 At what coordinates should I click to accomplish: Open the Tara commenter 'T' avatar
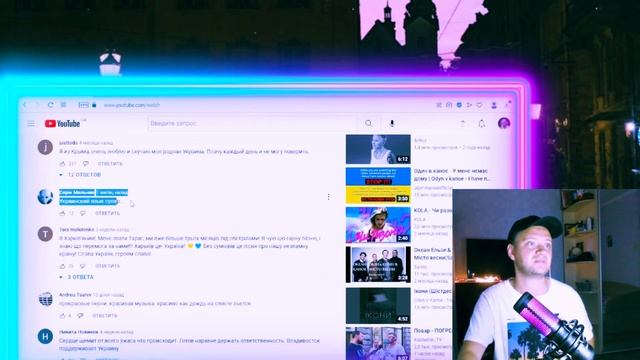point(45,234)
